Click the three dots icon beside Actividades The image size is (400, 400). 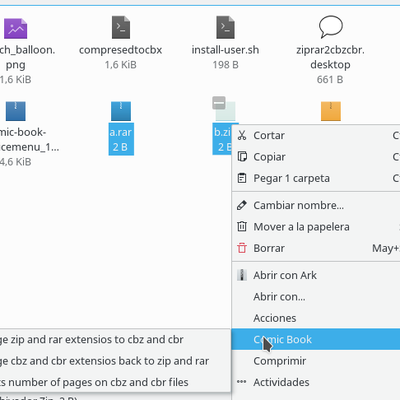click(242, 382)
